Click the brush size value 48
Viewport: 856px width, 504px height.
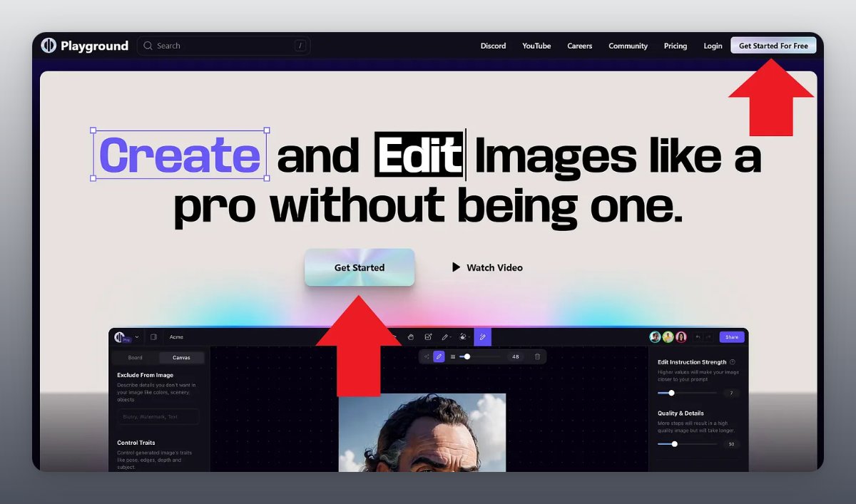click(516, 356)
